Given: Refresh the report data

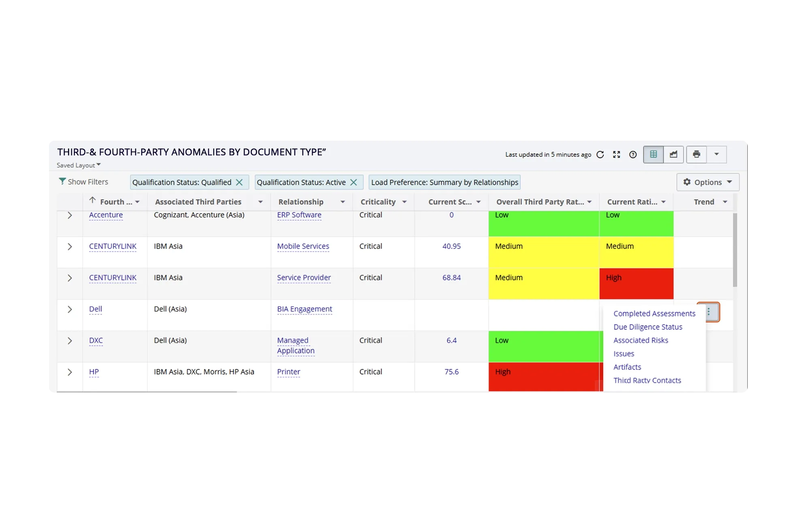Looking at the screenshot, I should pos(600,154).
